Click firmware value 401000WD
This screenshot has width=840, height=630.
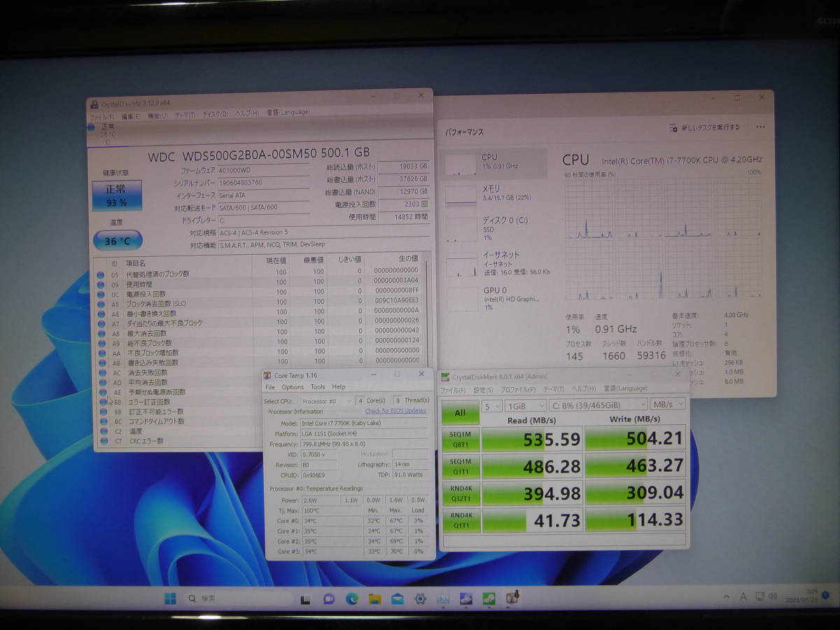[x=262, y=170]
